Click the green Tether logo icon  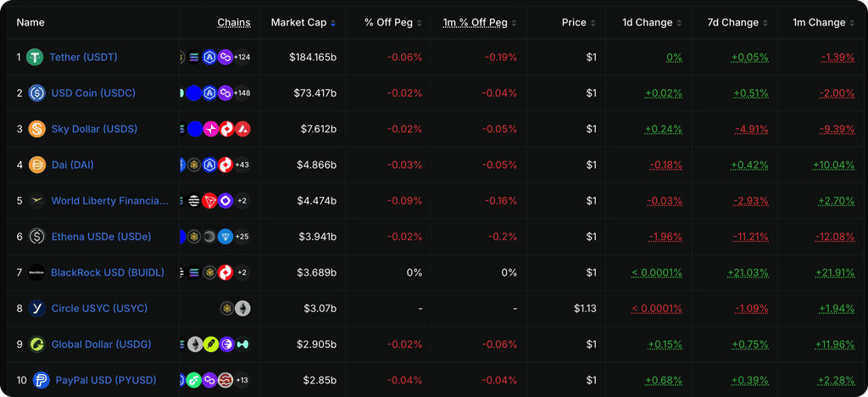(34, 57)
